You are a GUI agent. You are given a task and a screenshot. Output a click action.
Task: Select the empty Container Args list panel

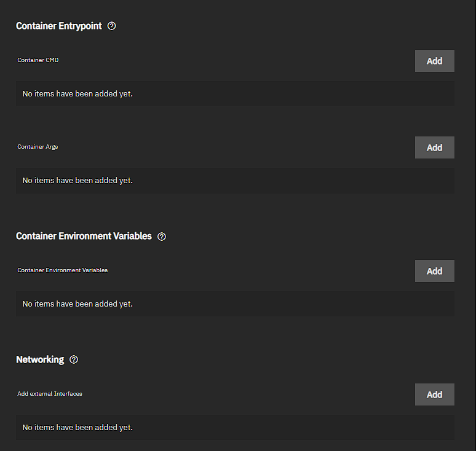(x=277, y=181)
